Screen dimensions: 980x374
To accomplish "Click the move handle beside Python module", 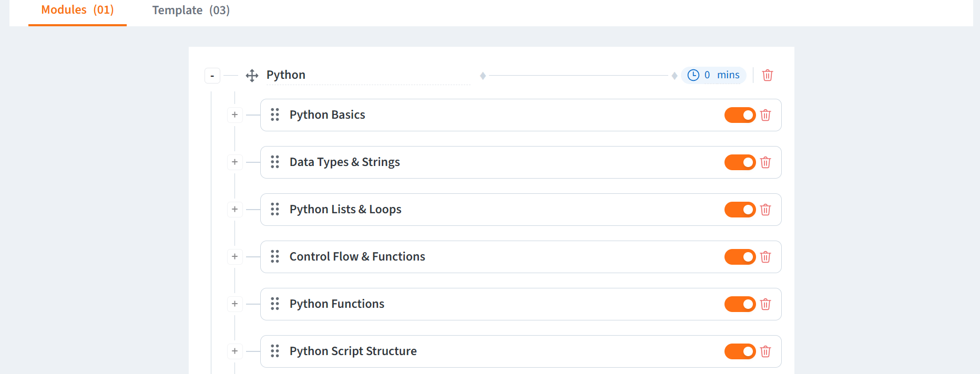I will [x=252, y=76].
